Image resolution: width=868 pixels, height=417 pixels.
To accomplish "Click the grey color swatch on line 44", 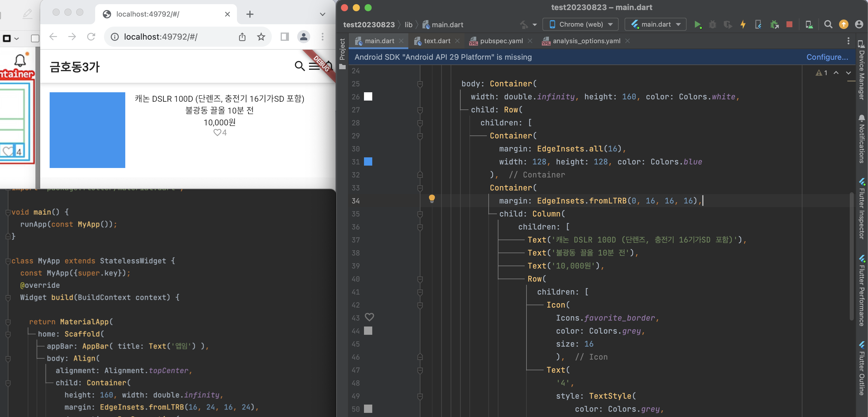I will coord(368,331).
